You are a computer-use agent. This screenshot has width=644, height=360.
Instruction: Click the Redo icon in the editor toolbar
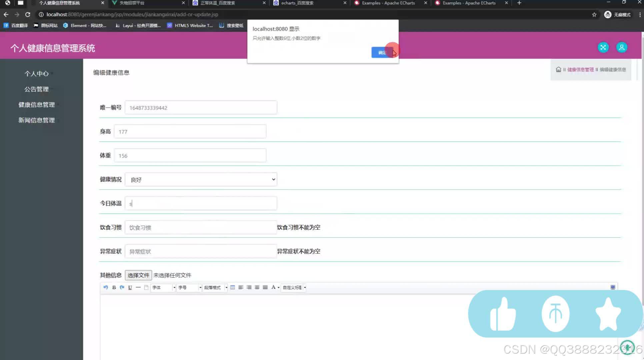[x=122, y=287]
